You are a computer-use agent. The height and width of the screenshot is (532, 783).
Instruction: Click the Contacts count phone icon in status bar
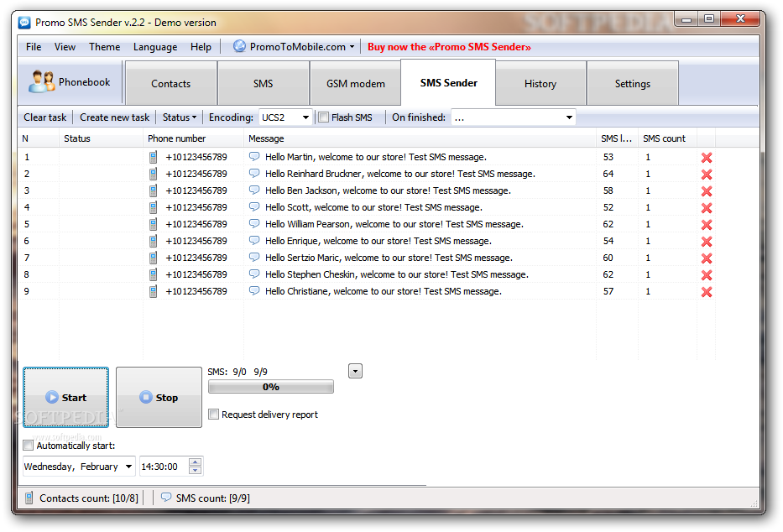pos(29,498)
